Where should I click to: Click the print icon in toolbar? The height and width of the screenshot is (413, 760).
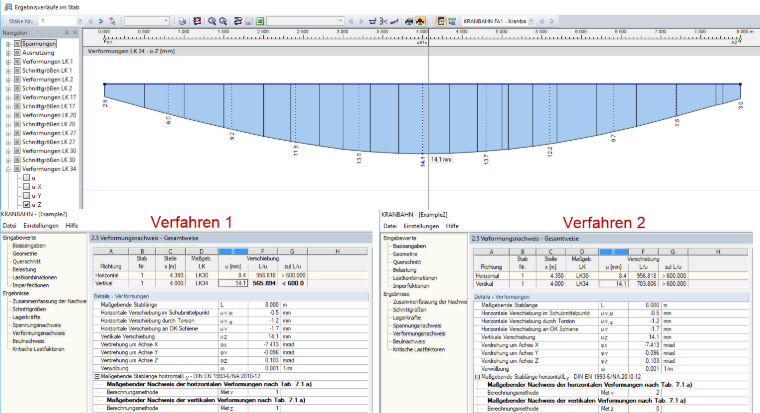(x=182, y=21)
